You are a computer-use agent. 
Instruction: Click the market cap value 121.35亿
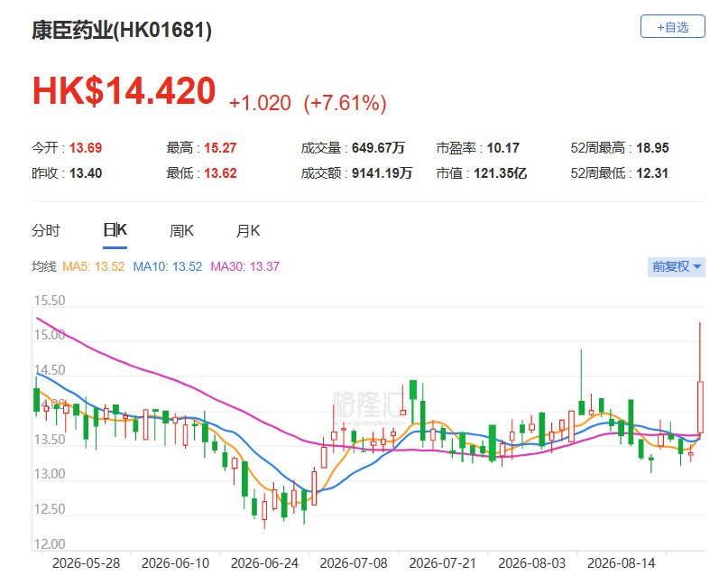click(500, 173)
